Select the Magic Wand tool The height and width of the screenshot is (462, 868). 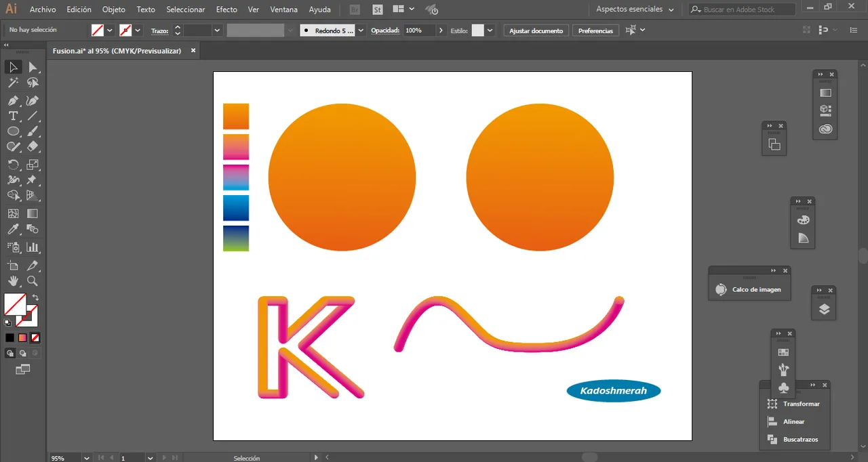(x=13, y=83)
